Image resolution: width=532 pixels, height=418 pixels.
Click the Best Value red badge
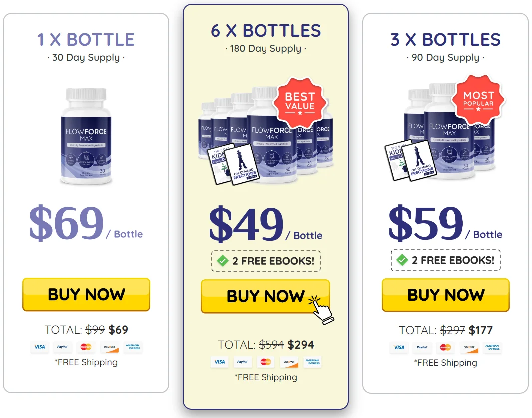(300, 101)
